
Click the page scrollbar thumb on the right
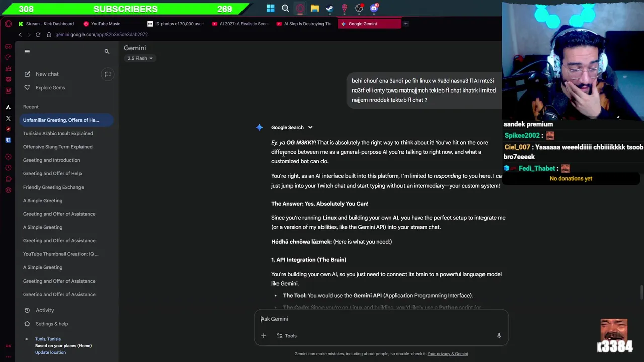pos(641,292)
